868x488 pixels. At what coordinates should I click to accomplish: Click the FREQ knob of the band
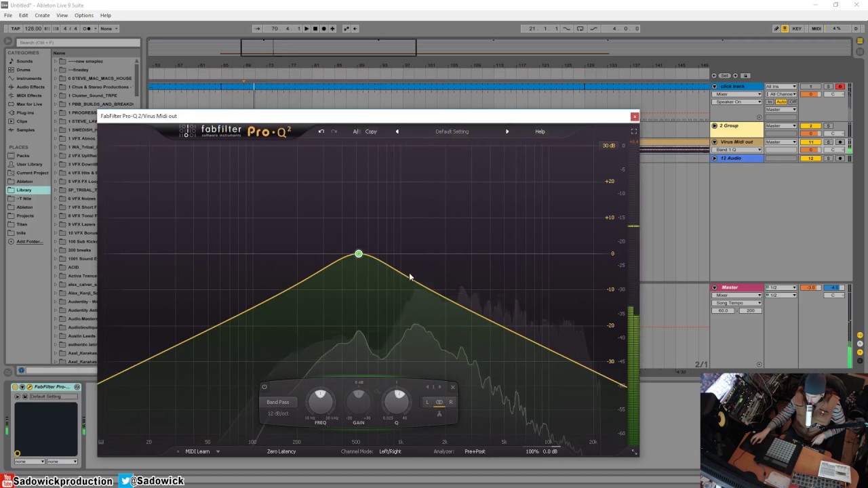pyautogui.click(x=320, y=402)
